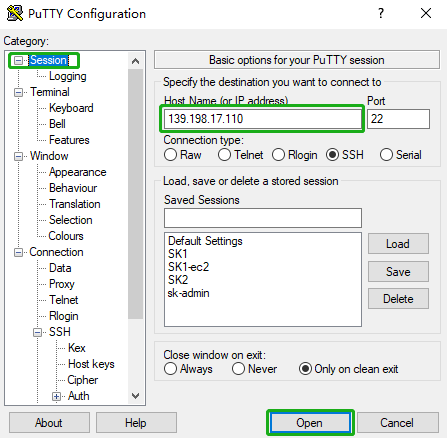Viewport: 447px width, 438px height.
Task: Select SK2 saved session
Action: click(x=178, y=280)
